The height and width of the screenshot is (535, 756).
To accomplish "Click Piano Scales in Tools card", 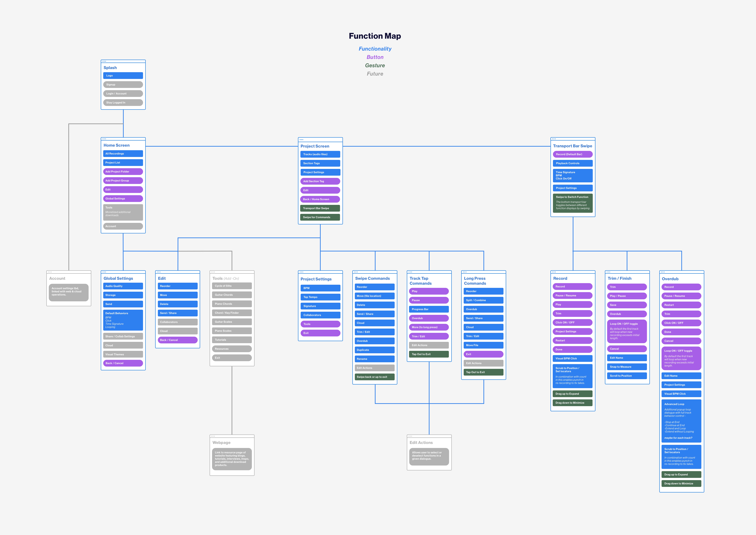I will coord(232,331).
